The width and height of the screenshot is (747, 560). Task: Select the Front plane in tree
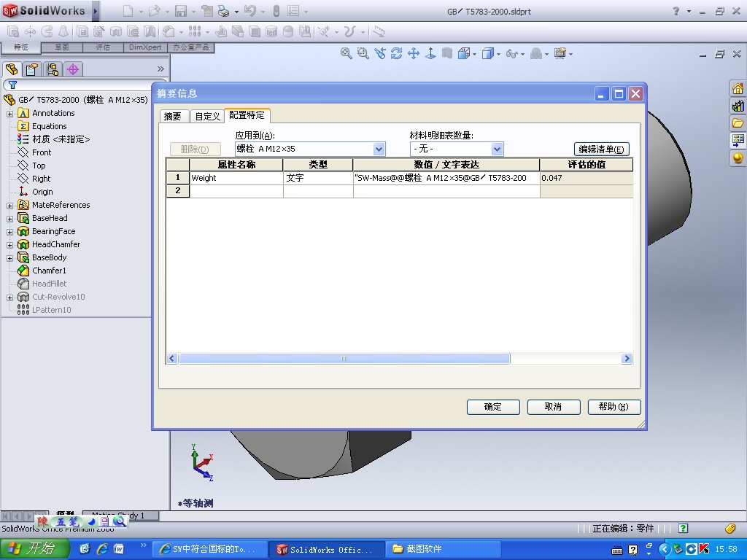[42, 152]
